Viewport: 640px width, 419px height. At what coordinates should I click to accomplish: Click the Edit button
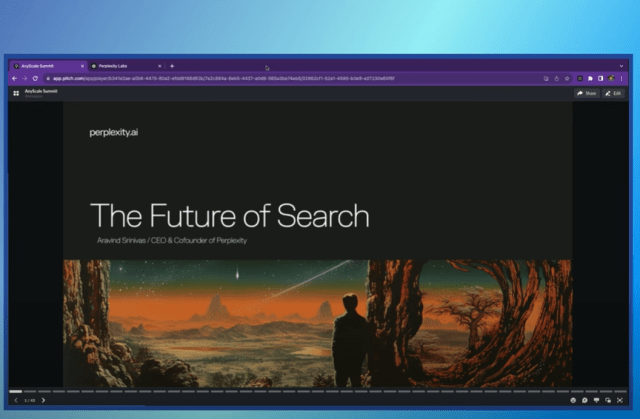613,93
